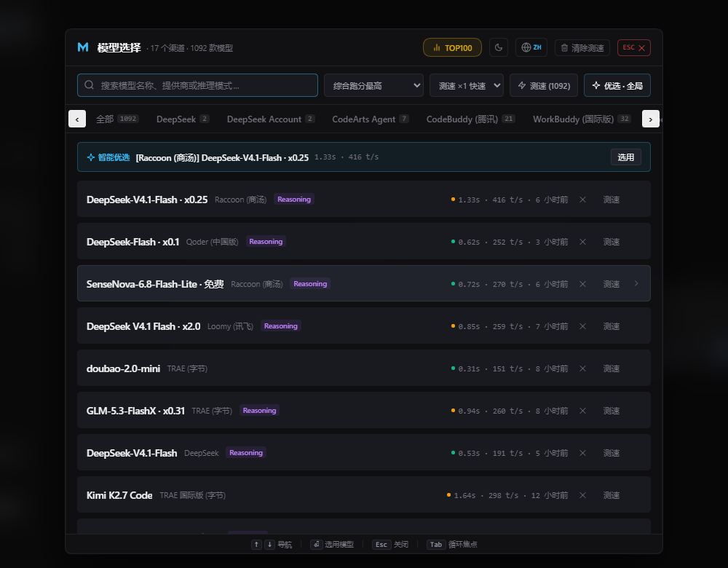Select GLM-5.3-FlashX · x0.31 model row
This screenshot has height=568, width=728.
point(363,411)
